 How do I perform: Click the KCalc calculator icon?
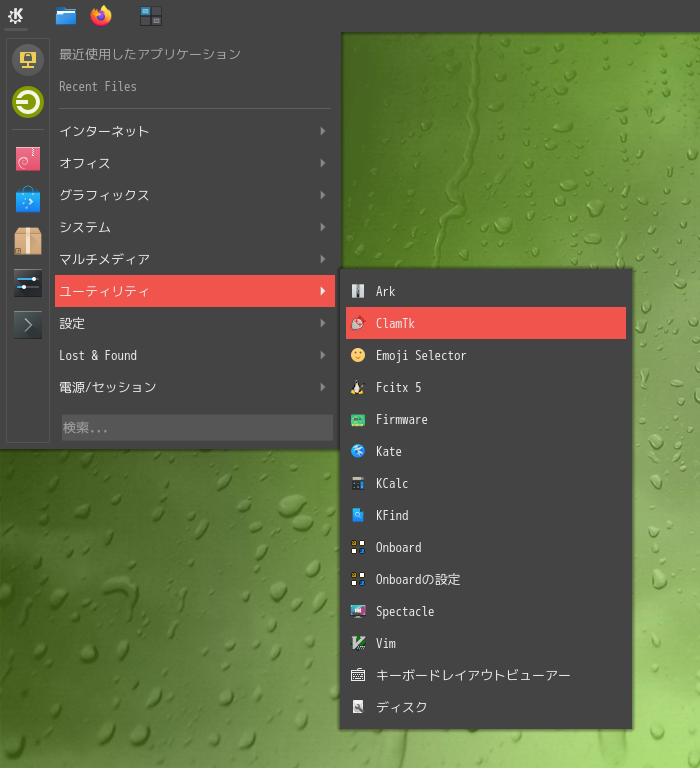tap(358, 483)
